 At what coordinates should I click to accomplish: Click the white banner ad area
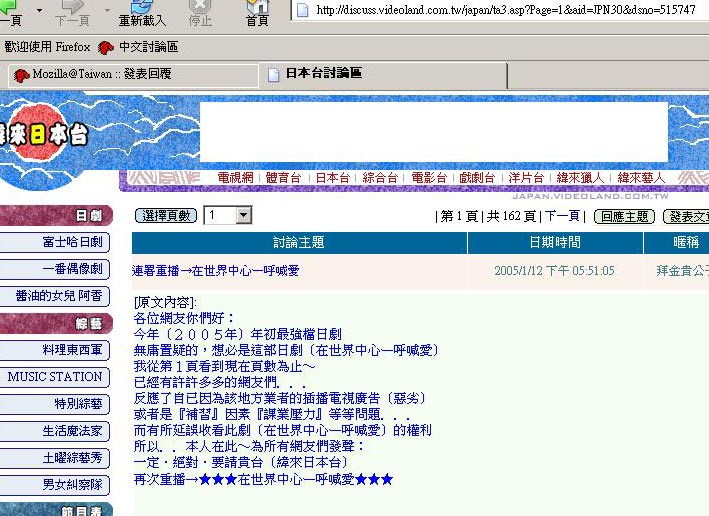click(x=434, y=132)
